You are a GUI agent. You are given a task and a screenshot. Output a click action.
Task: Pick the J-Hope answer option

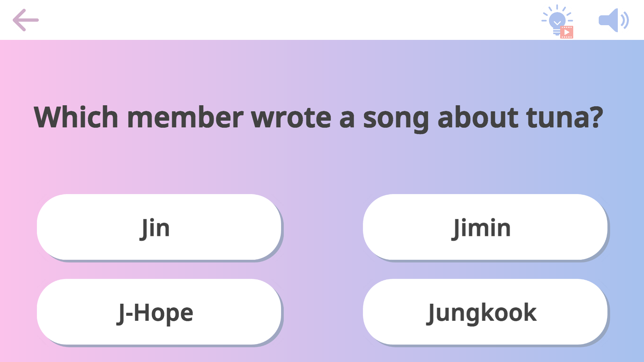click(x=159, y=312)
